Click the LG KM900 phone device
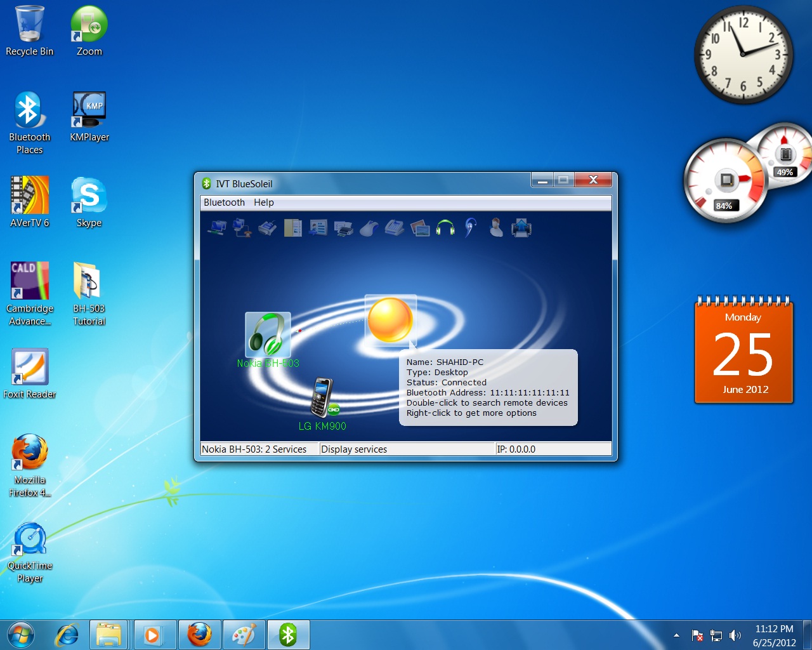Image resolution: width=812 pixels, height=650 pixels. (x=324, y=397)
